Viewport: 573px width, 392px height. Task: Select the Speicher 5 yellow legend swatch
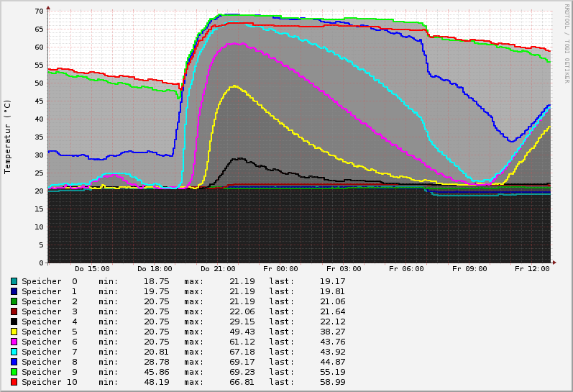point(14,332)
